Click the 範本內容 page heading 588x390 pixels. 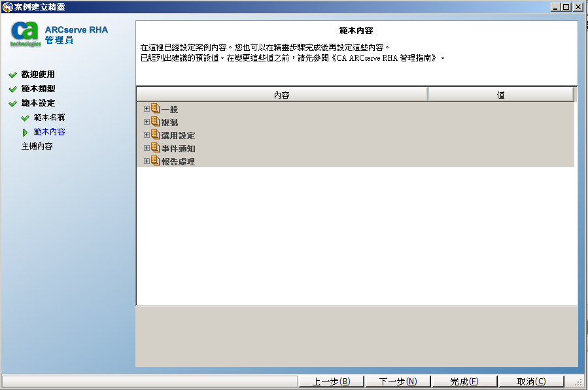tap(356, 30)
